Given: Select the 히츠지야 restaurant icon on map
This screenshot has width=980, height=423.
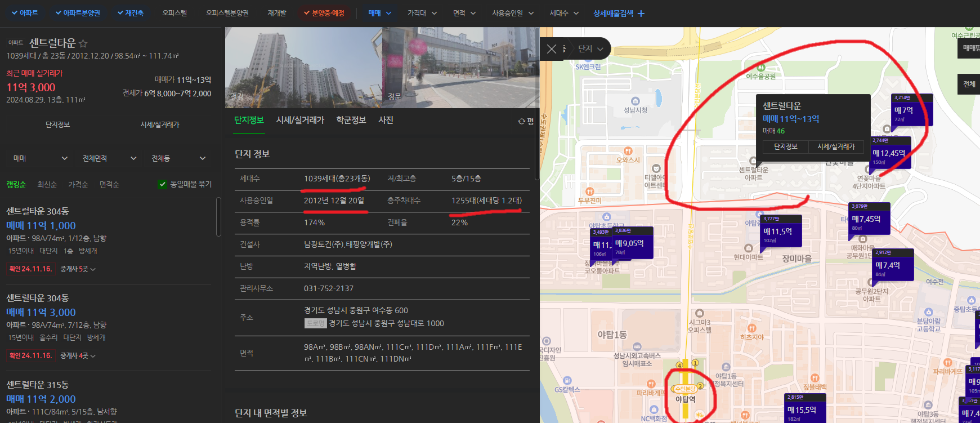Looking at the screenshot, I should 751,328.
